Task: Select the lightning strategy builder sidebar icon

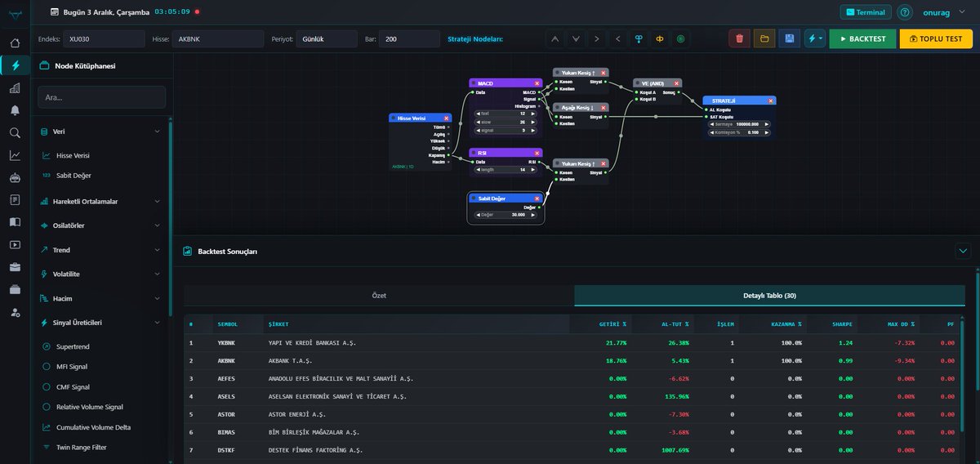Action: [x=15, y=65]
